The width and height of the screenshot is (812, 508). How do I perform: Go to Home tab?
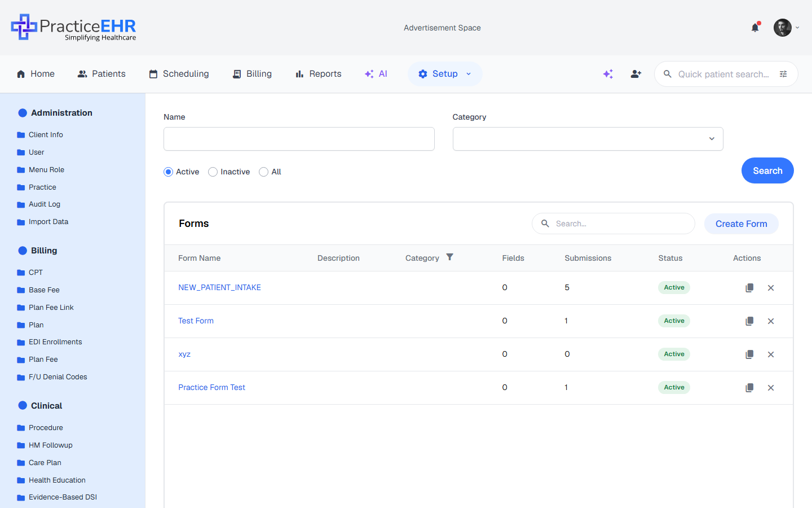[x=36, y=74]
